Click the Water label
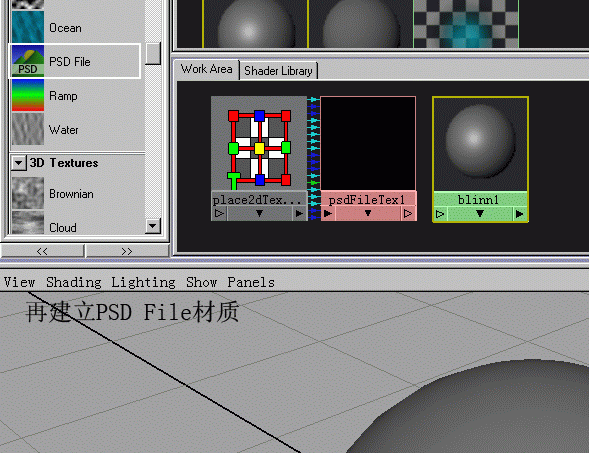Screen dimensions: 589x453 click(x=63, y=130)
